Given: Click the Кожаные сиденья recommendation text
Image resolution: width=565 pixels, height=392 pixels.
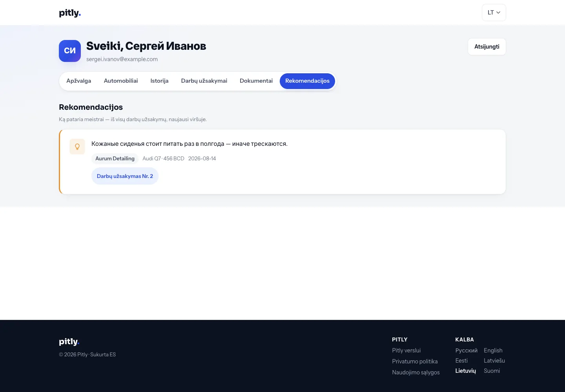Looking at the screenshot, I should 190,144.
